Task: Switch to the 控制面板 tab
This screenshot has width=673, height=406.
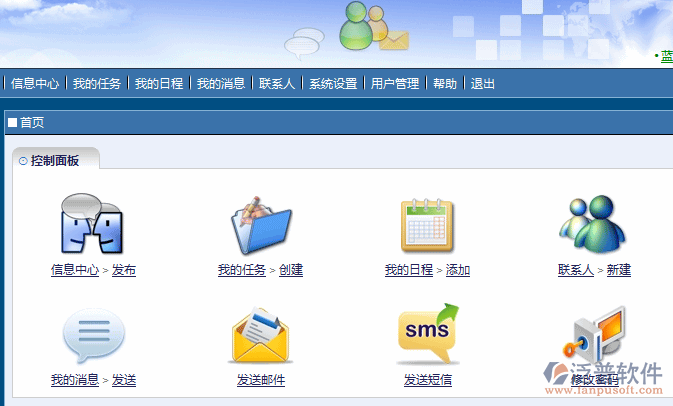Action: (55, 160)
